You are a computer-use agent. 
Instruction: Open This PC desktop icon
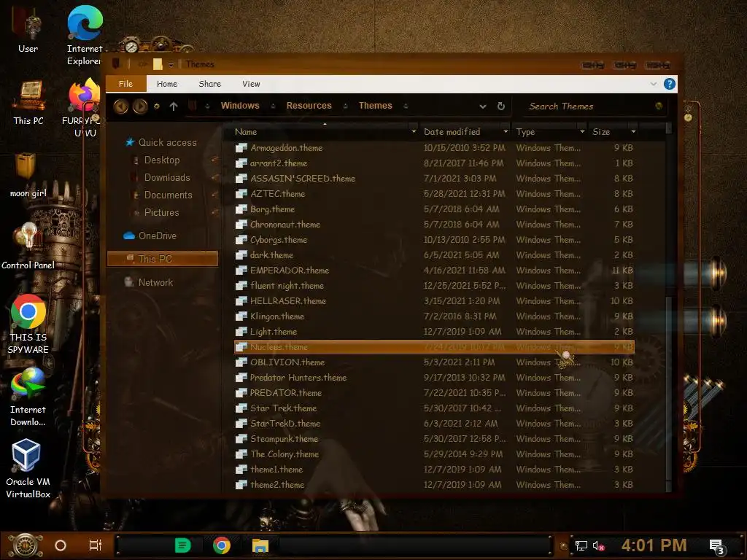coord(28,102)
